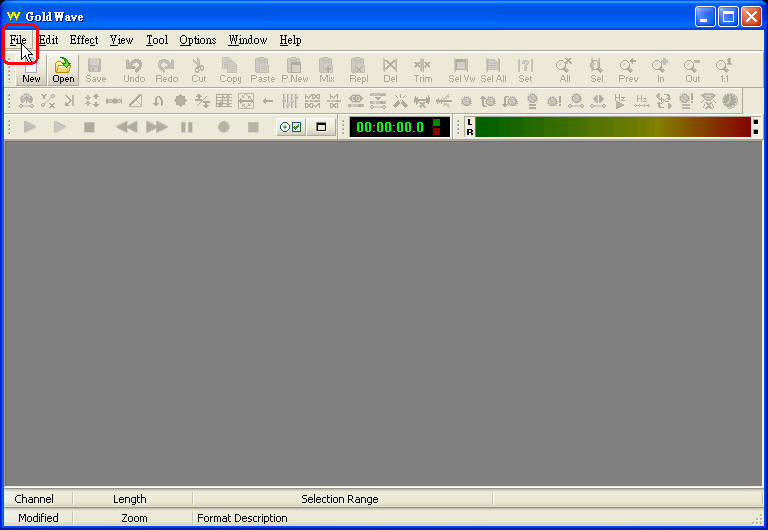768x530 pixels.
Task: Click the green time counter display
Action: [390, 127]
